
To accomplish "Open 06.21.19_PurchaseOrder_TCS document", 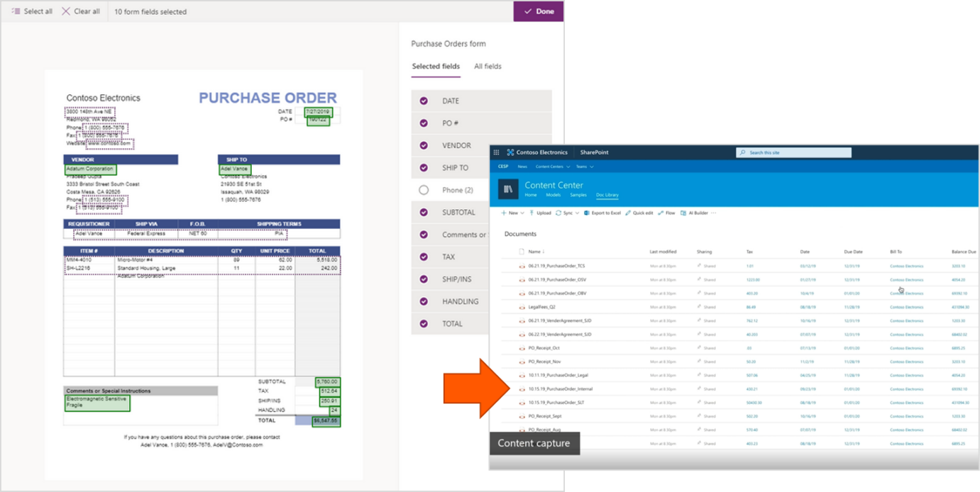I will click(x=557, y=266).
